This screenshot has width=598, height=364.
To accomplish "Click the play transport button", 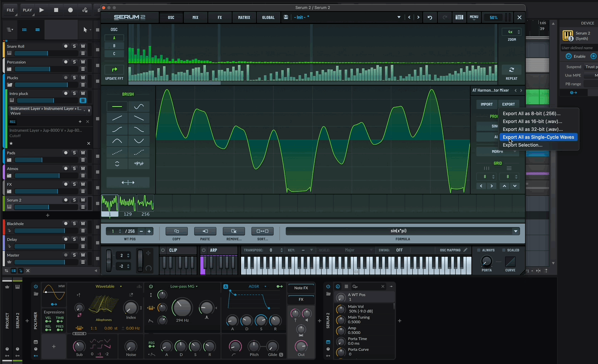I will click(42, 10).
